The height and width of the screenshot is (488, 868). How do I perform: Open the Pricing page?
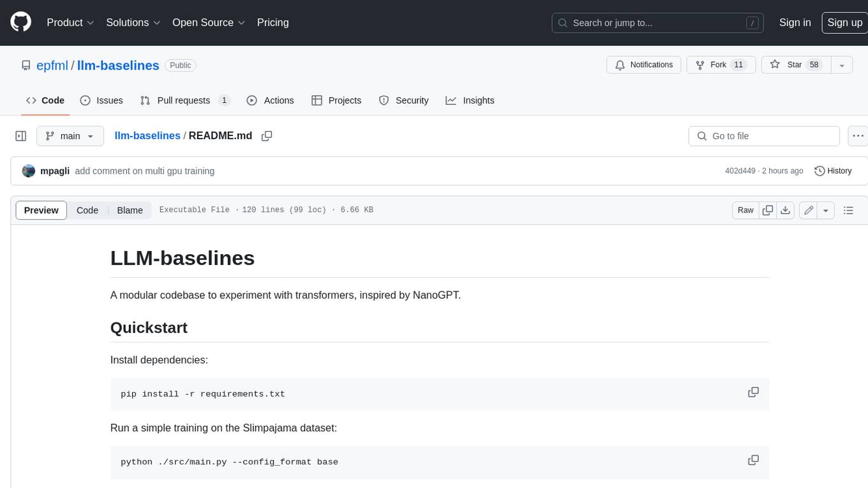tap(273, 22)
